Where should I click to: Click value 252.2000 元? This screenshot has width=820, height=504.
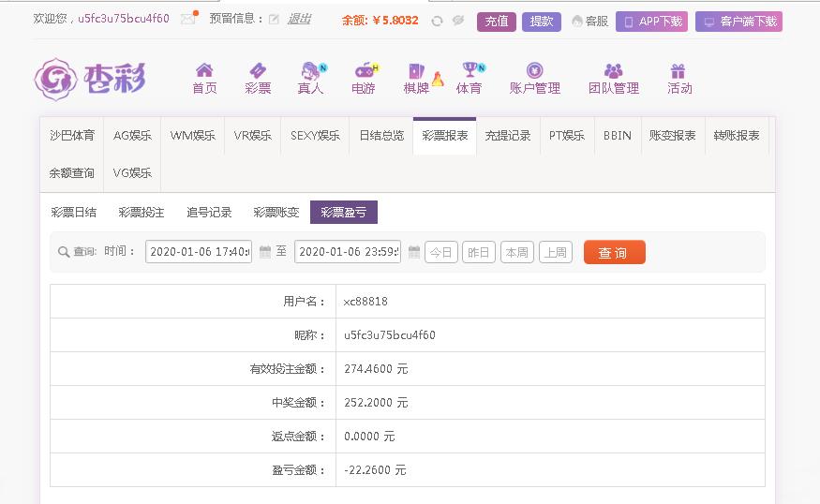376,403
